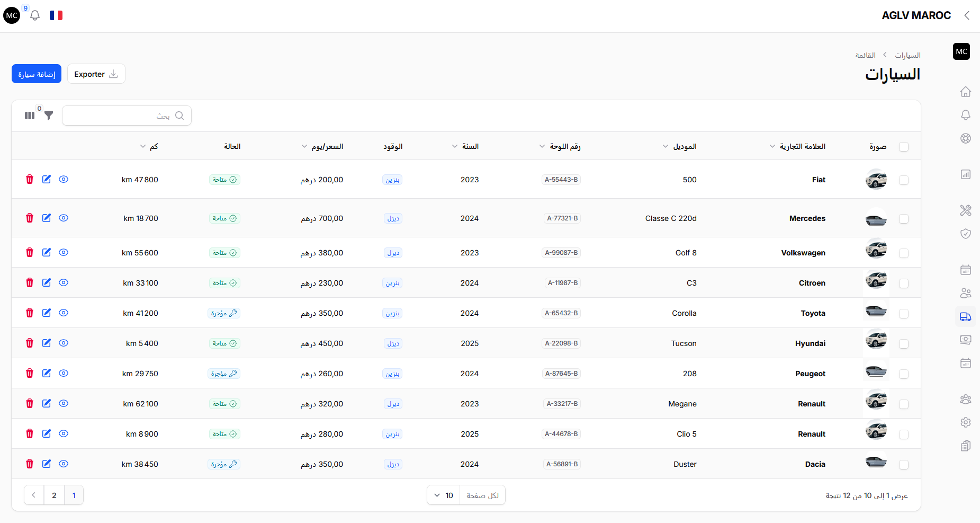Sort by العلامة التجارية column
Image resolution: width=980 pixels, height=523 pixels.
(797, 146)
